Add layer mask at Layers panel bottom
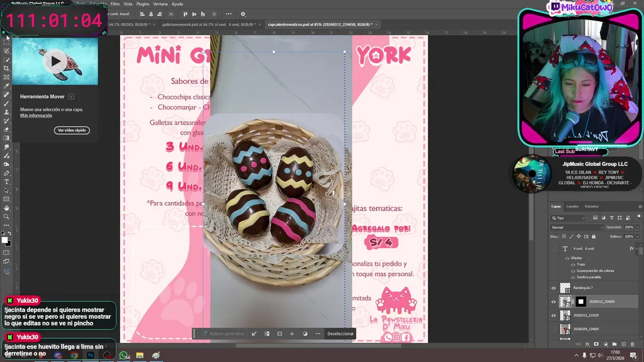644x362 pixels. [x=596, y=344]
